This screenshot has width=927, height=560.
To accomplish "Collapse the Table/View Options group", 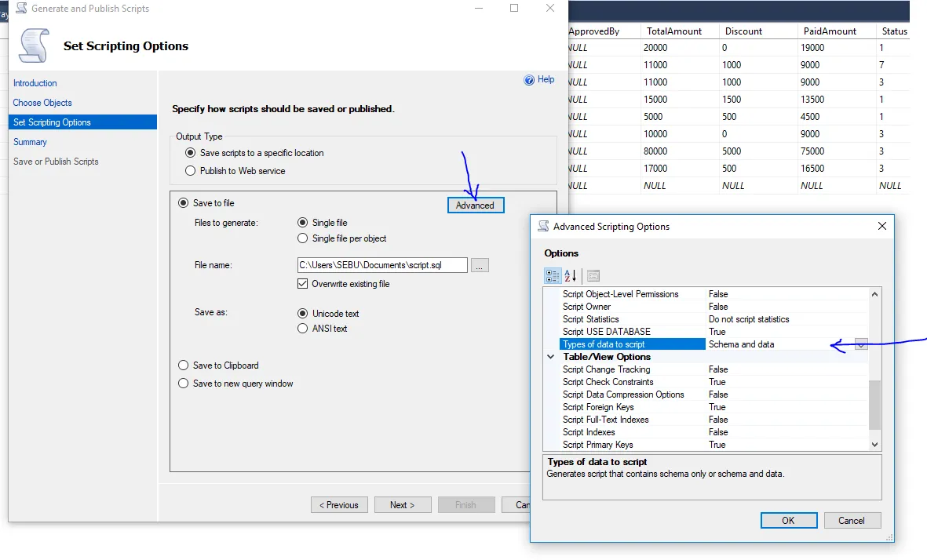I will 550,357.
